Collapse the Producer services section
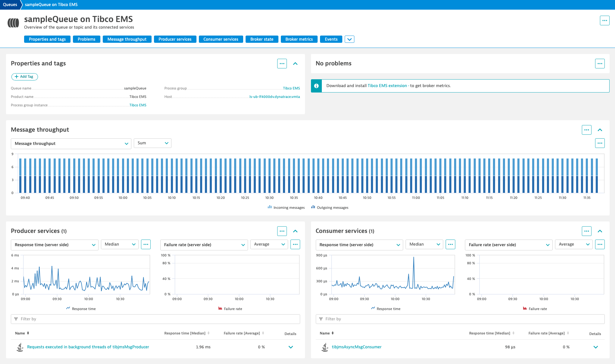The image size is (615, 364). 295,231
